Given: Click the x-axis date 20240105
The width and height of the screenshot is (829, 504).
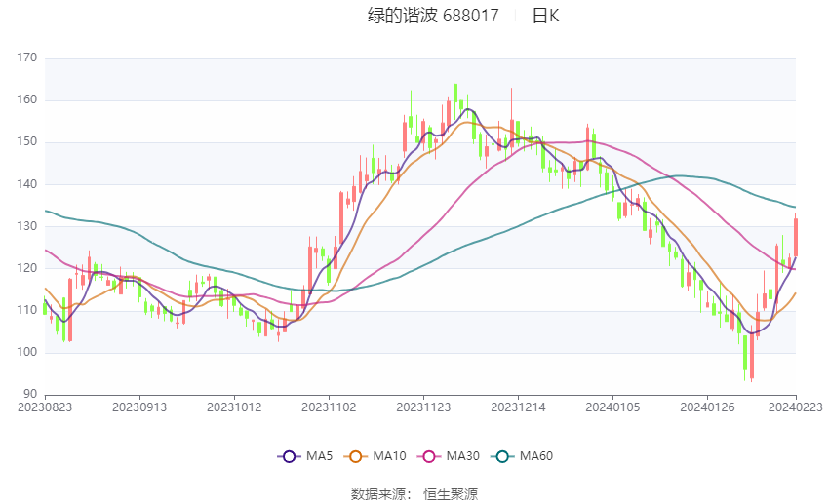Looking at the screenshot, I should (612, 407).
